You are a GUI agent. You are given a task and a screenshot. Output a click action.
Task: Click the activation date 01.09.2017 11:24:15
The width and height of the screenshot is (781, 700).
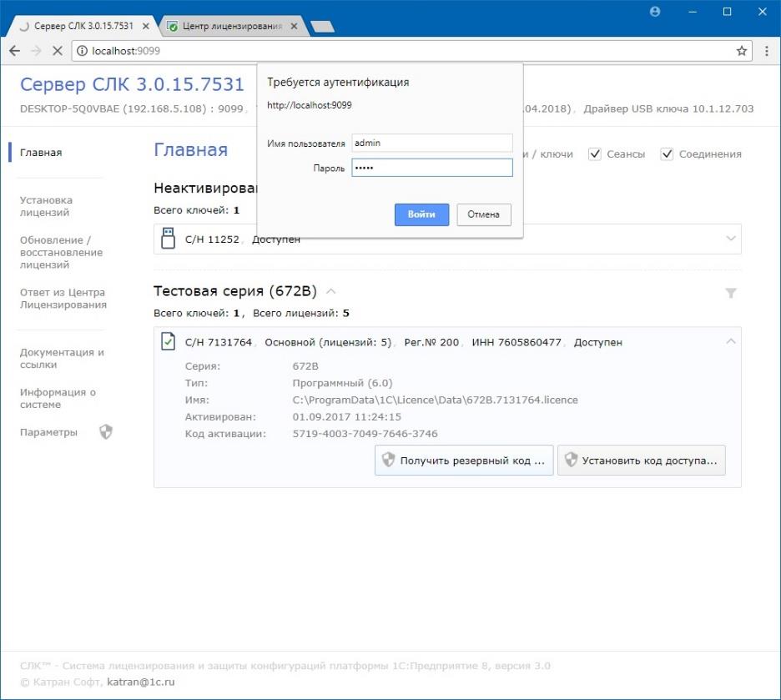[346, 416]
